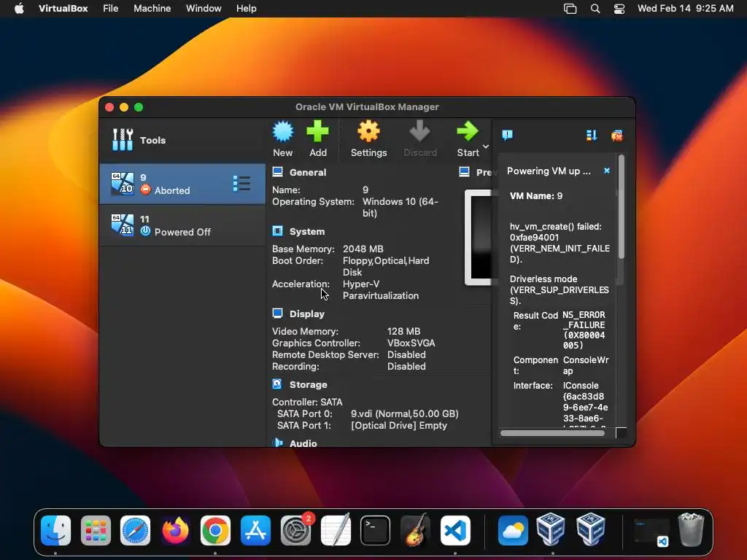Open Safari from the dock
Image resolution: width=747 pixels, height=560 pixels.
(135, 531)
